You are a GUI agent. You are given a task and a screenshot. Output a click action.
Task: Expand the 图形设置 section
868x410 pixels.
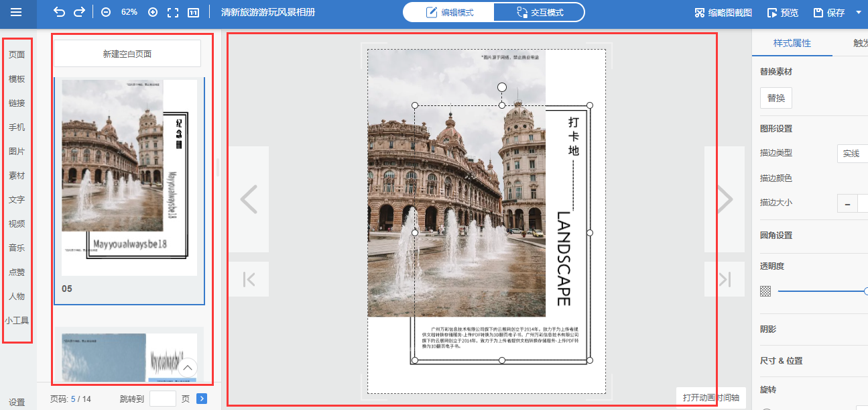click(776, 128)
